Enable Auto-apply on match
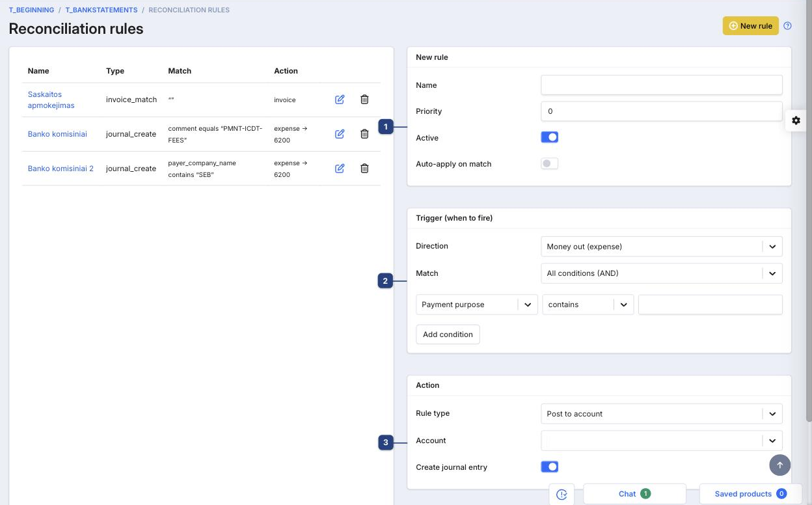The width and height of the screenshot is (812, 505). 550,163
